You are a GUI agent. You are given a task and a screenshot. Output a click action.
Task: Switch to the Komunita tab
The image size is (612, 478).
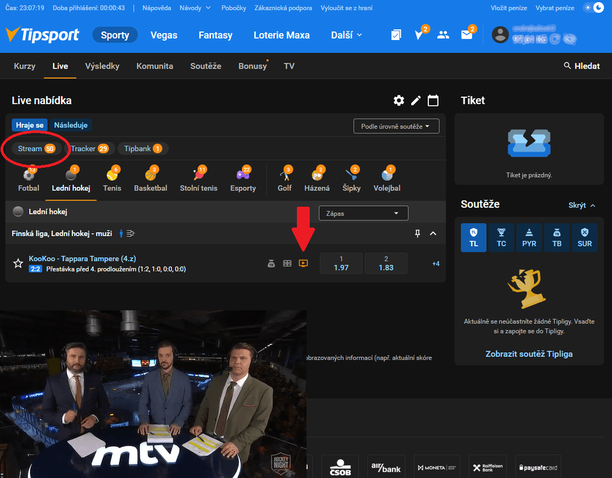(x=155, y=66)
